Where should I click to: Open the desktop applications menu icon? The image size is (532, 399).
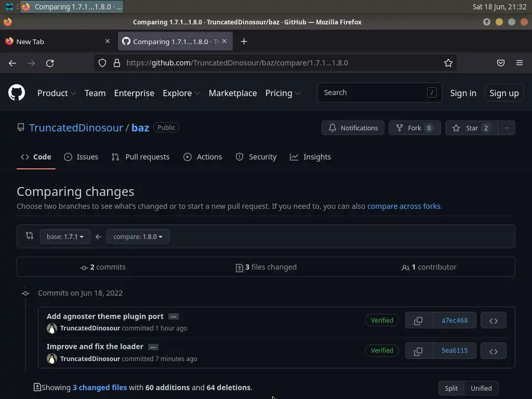(x=9, y=6)
